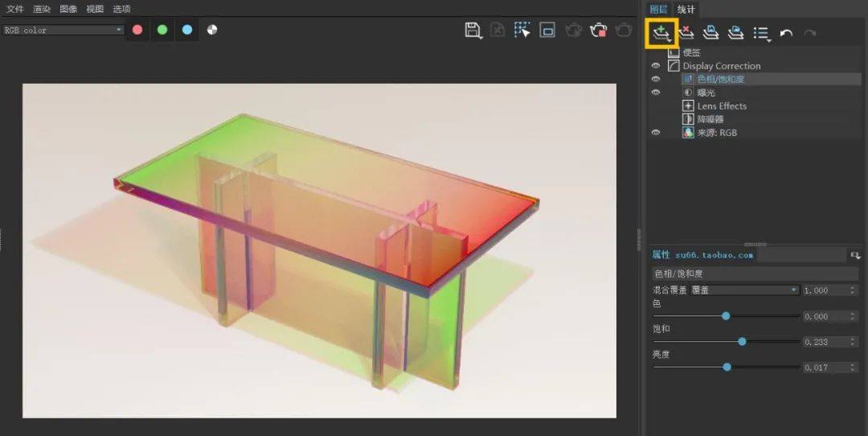Image resolution: width=868 pixels, height=436 pixels.
Task: Click the Lens Effects layer icon
Action: (688, 106)
